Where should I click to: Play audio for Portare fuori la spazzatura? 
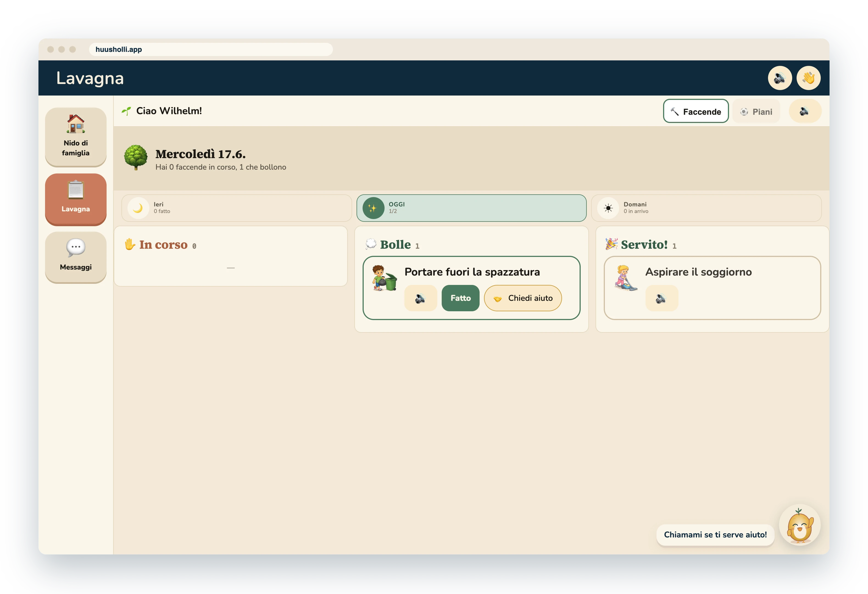point(421,298)
